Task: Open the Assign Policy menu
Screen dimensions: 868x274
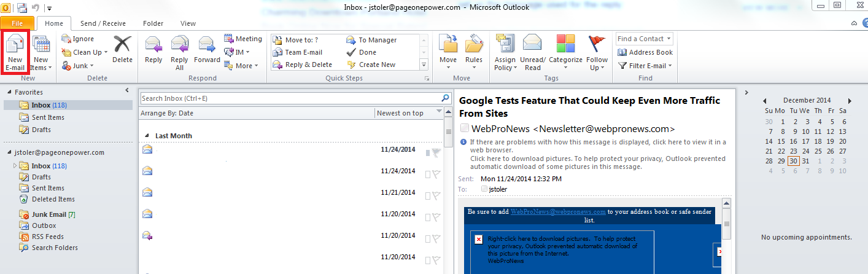Action: [x=505, y=52]
